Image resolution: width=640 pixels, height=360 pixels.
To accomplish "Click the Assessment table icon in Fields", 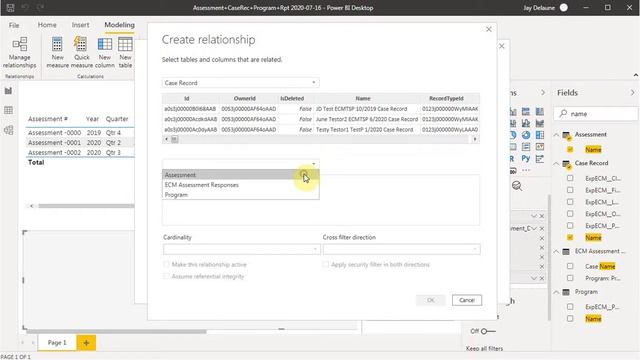I will (x=567, y=135).
